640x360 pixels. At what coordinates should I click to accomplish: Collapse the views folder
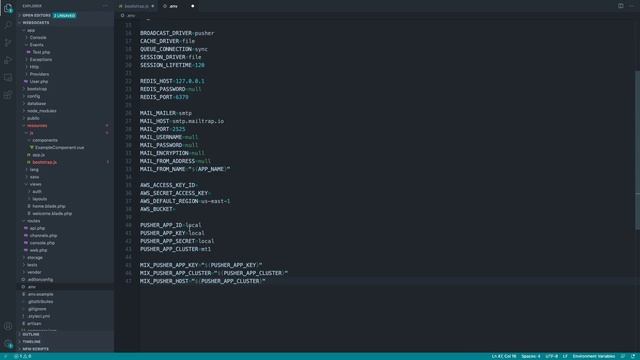tap(64, 184)
